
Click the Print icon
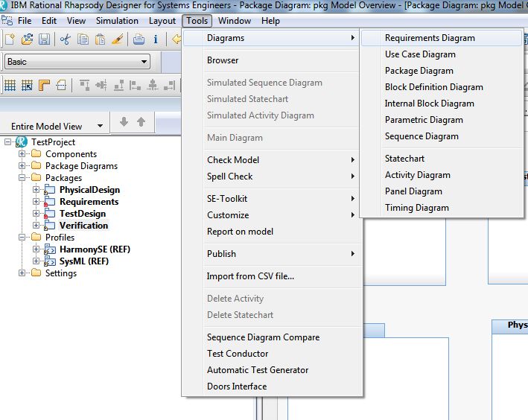[139, 39]
